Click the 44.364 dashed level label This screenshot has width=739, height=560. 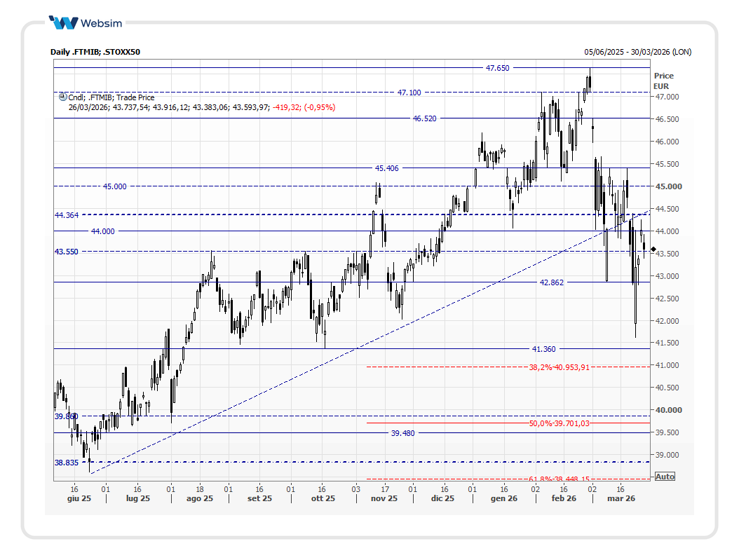67,215
